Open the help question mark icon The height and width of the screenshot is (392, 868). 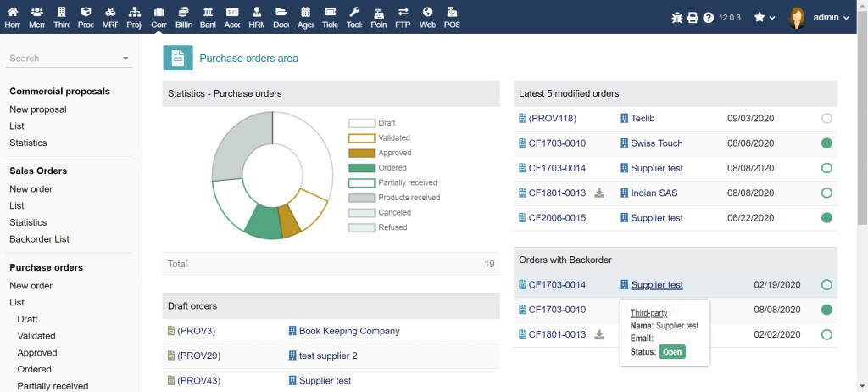coord(709,18)
